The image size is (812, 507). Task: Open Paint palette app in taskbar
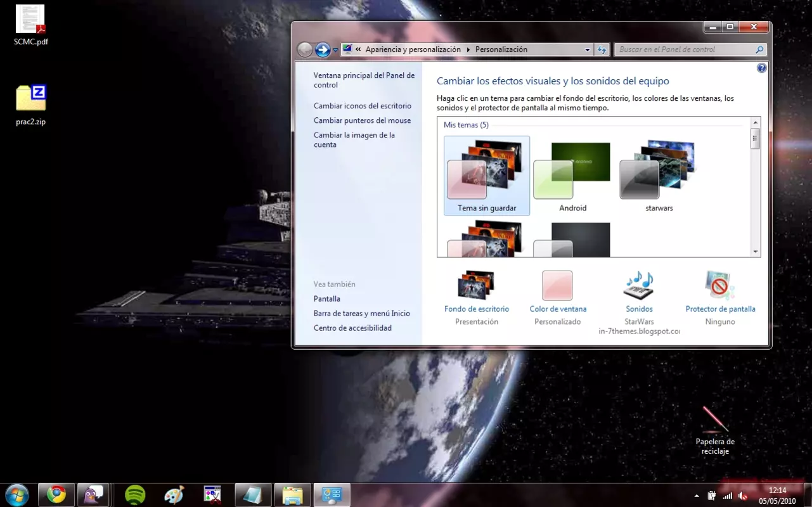(174, 495)
